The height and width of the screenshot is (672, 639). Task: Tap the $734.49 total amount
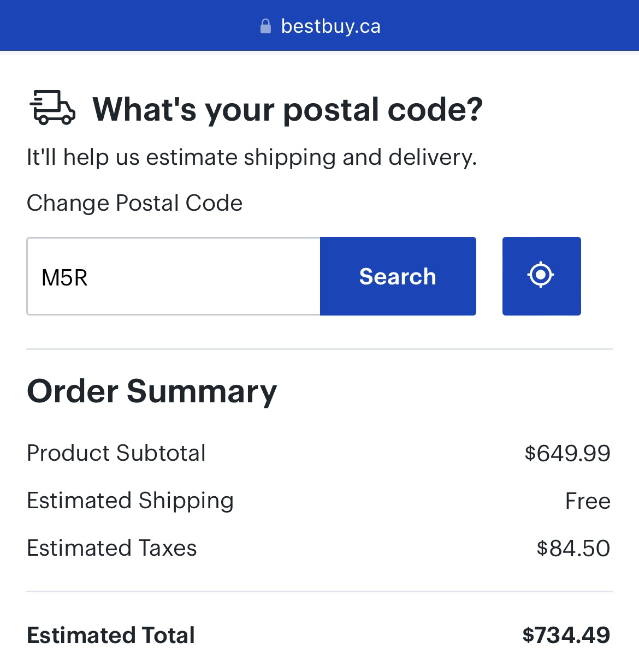pyautogui.click(x=566, y=635)
